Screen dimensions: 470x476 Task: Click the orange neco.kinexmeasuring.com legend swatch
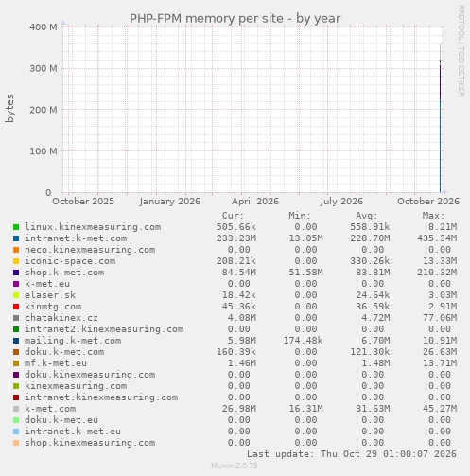(16, 250)
